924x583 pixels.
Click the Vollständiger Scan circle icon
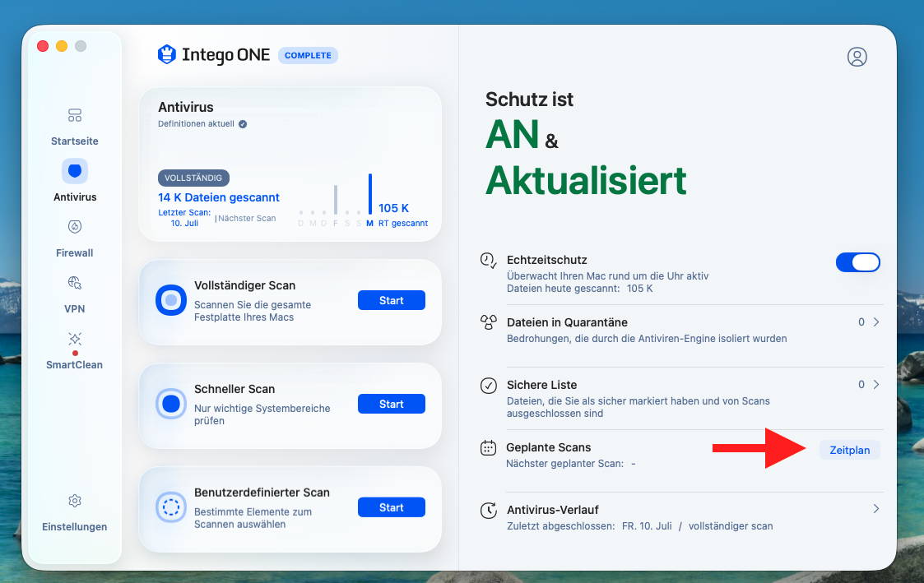[x=171, y=300]
